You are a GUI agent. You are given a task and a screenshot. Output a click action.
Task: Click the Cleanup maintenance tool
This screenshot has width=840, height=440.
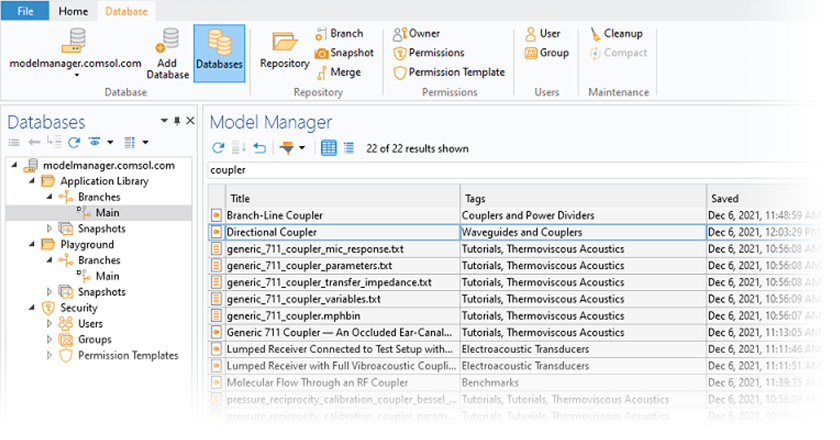[x=617, y=33]
